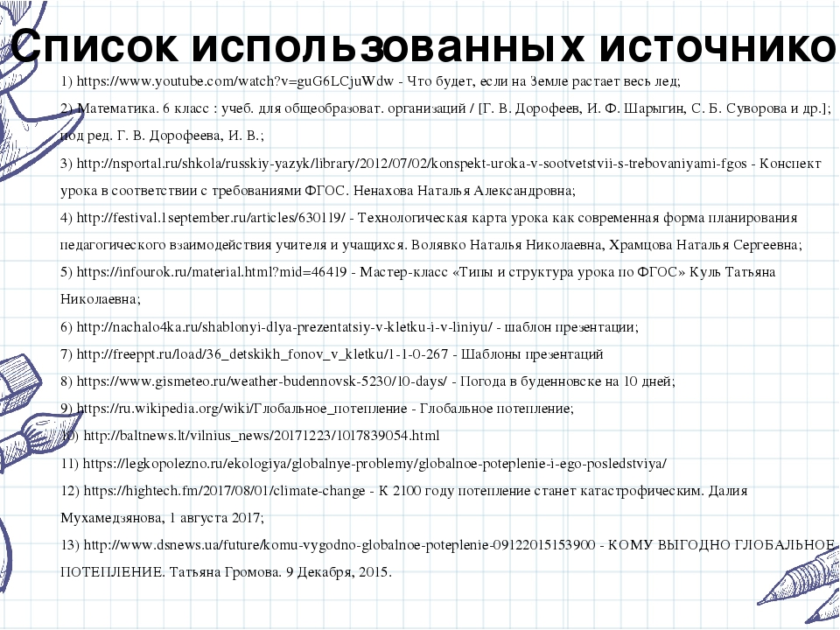Screen dimensions: 840x630
Task: Click the name "Храмцова Наталья Сергеевна"
Action: pos(703,245)
